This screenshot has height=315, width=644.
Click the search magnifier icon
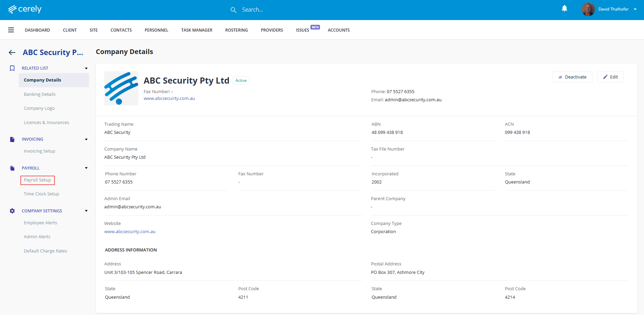233,10
